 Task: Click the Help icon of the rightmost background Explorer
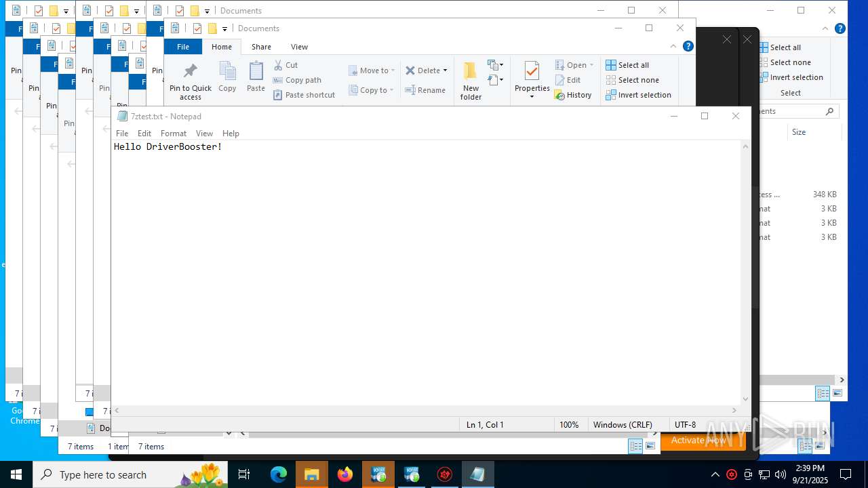[840, 28]
